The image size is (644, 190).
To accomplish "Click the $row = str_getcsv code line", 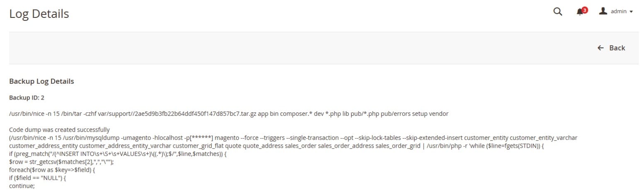I will [x=61, y=162].
